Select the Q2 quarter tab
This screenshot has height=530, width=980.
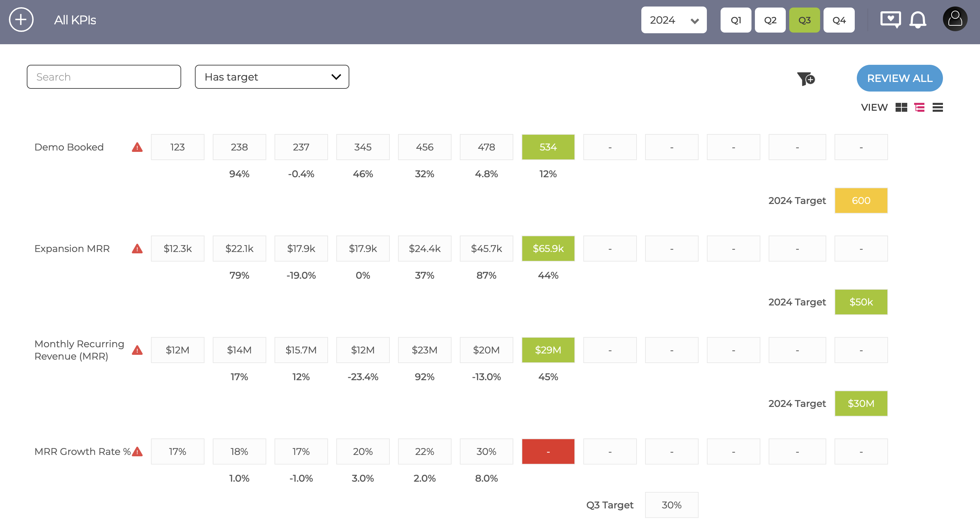tap(770, 20)
